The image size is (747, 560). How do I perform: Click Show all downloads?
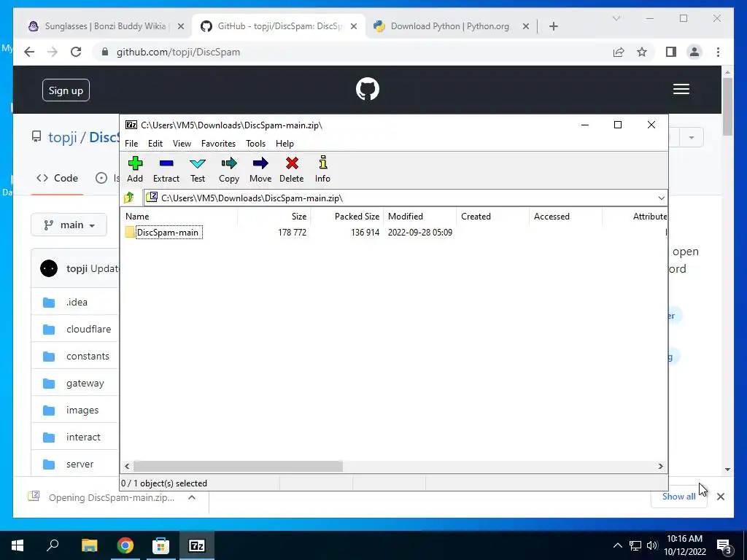679,497
